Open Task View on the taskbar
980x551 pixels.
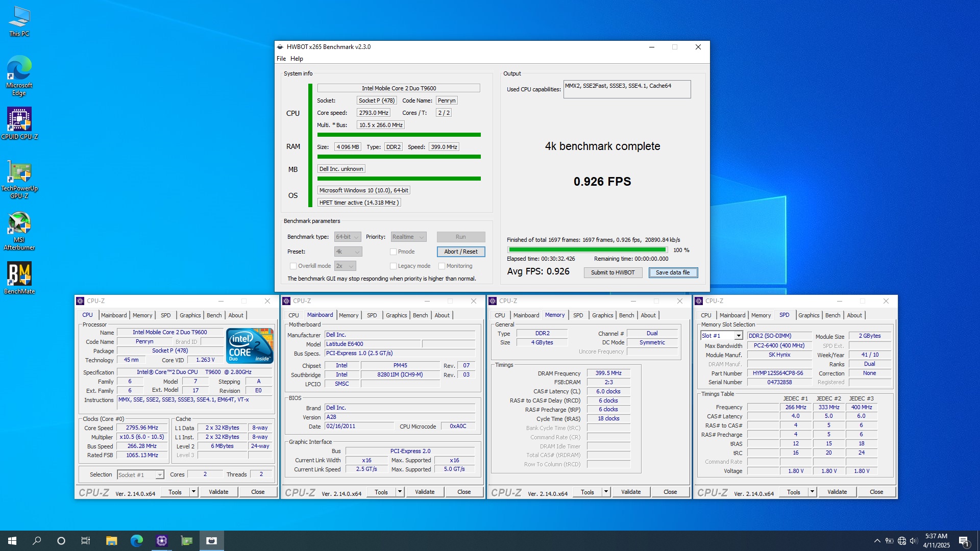point(86,541)
